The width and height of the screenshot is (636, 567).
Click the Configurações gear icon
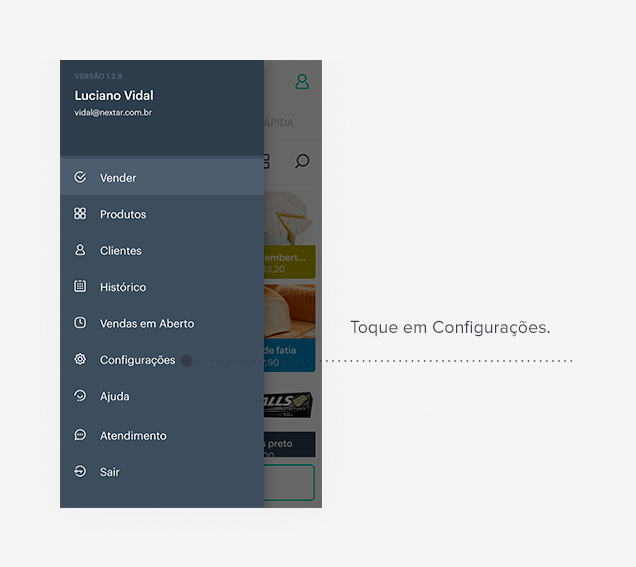click(x=80, y=359)
